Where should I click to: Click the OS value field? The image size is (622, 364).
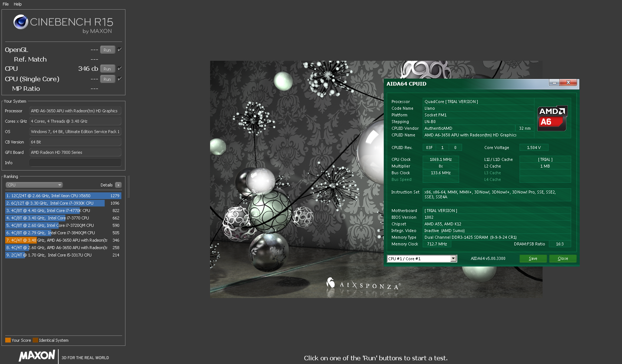[x=75, y=132]
